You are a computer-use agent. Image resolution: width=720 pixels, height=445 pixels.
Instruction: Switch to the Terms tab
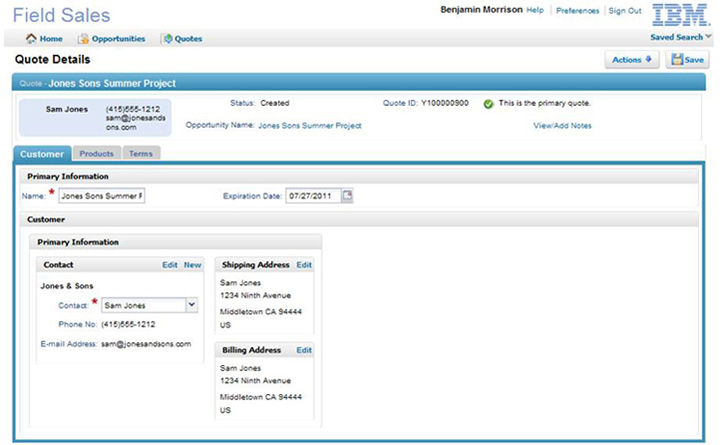[x=141, y=154]
